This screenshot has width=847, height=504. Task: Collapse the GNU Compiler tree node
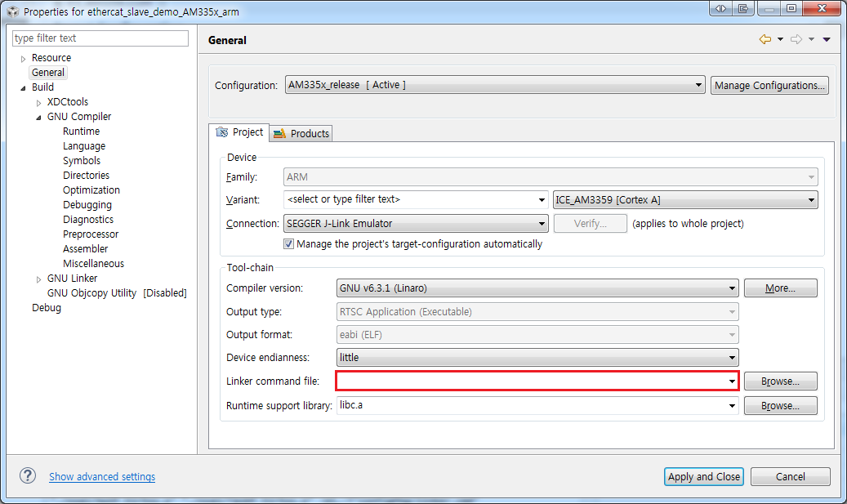[39, 118]
